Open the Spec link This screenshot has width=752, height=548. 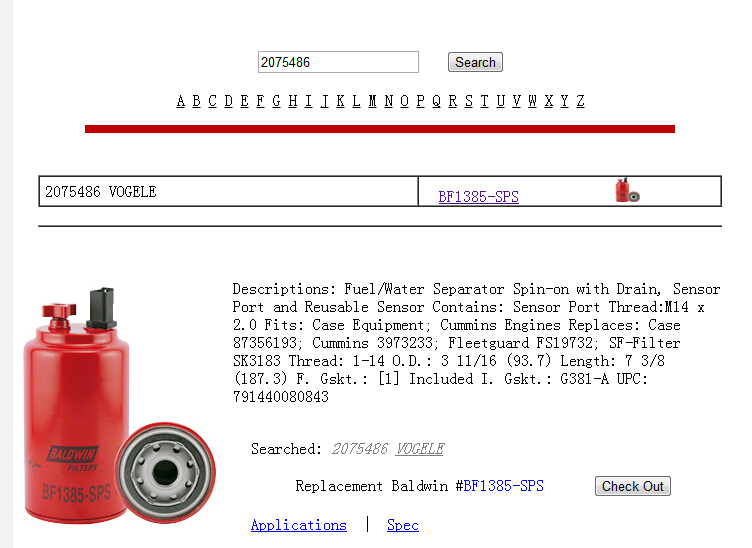[402, 525]
